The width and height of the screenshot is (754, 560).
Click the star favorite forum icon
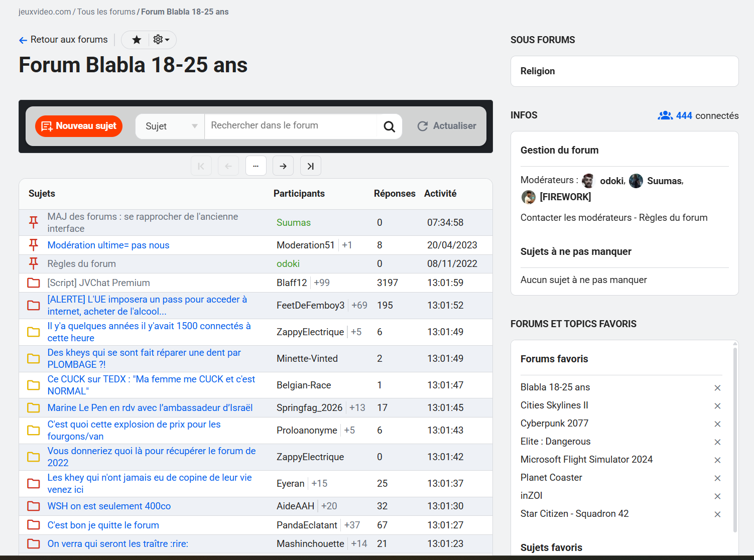(x=136, y=40)
